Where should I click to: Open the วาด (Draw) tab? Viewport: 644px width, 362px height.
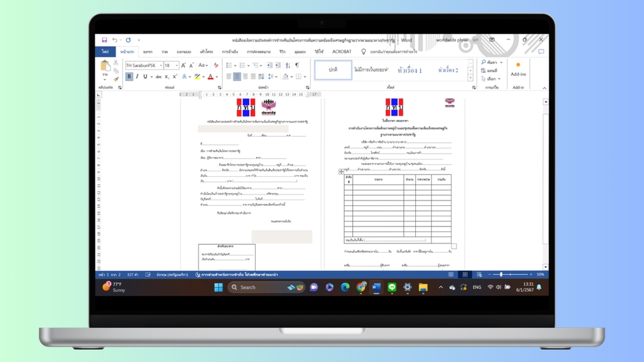point(165,52)
